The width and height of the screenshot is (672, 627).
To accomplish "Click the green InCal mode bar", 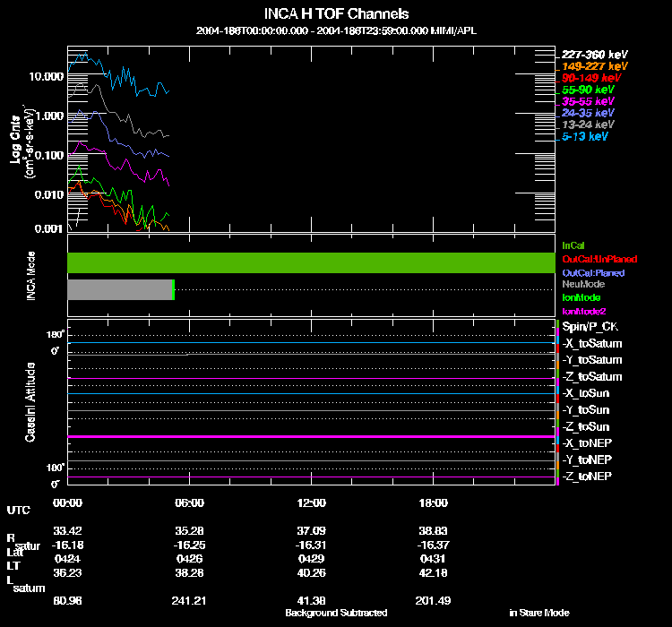I will (311, 262).
